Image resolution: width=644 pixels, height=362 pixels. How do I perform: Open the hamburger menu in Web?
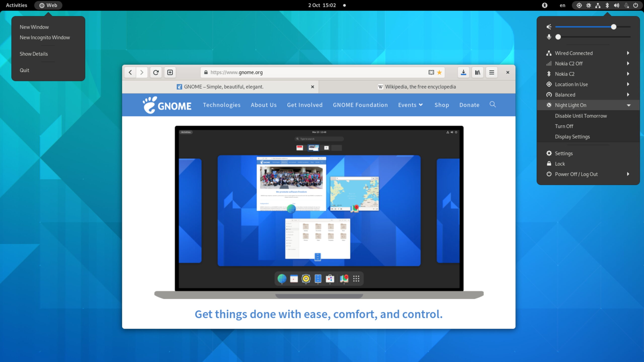pos(492,72)
